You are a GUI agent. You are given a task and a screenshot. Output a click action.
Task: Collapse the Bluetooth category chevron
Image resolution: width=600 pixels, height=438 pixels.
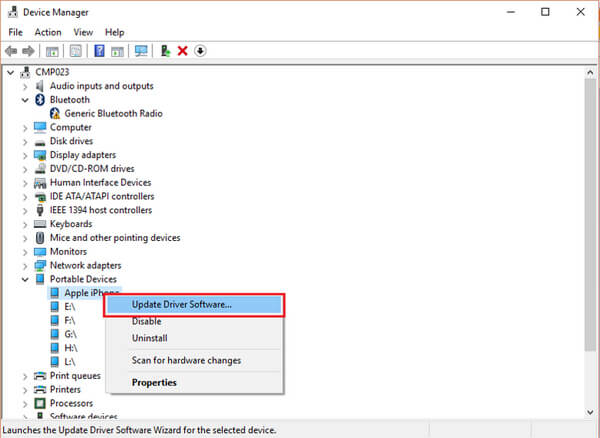[25, 100]
